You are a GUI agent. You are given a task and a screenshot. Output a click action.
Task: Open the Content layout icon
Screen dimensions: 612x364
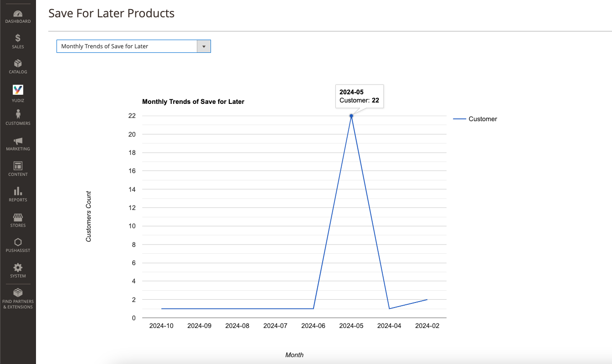click(x=18, y=166)
